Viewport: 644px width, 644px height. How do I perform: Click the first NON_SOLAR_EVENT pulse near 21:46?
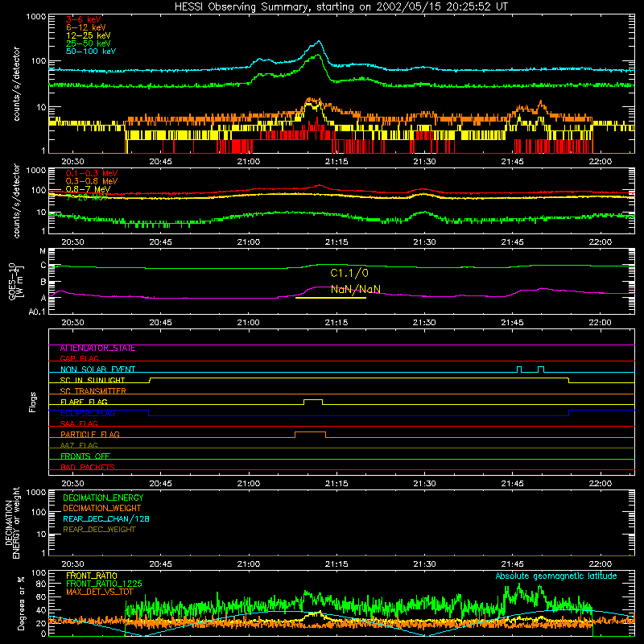[x=519, y=369]
